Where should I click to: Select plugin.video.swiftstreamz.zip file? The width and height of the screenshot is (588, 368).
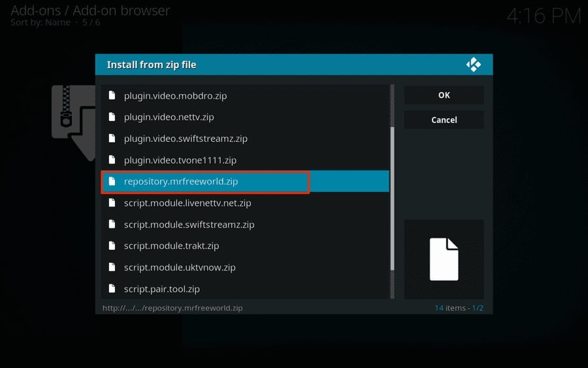[x=245, y=139]
